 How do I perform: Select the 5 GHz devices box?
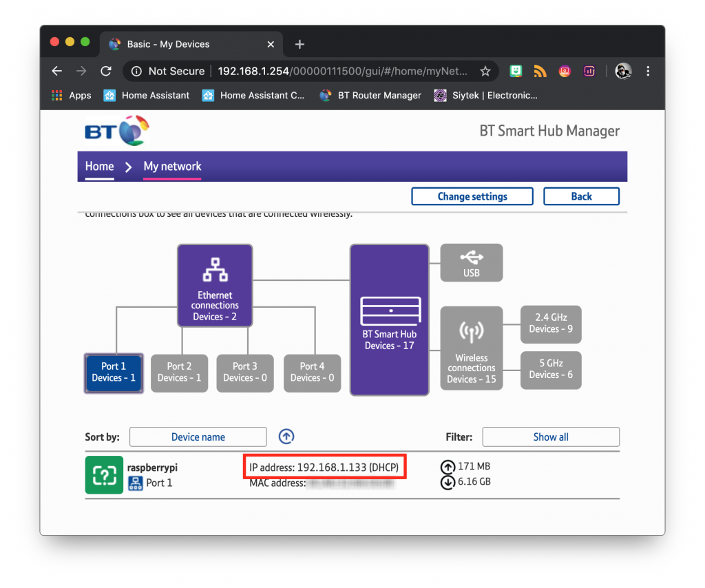551,370
